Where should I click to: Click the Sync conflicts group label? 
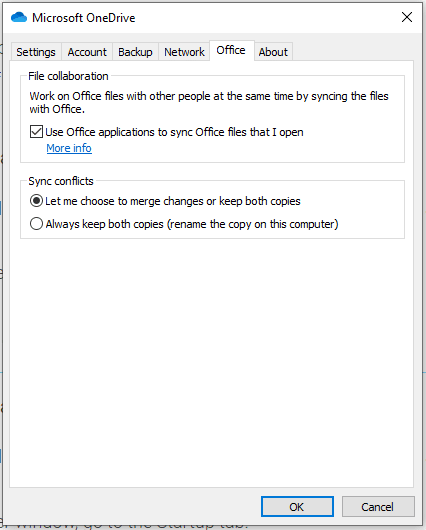click(61, 181)
